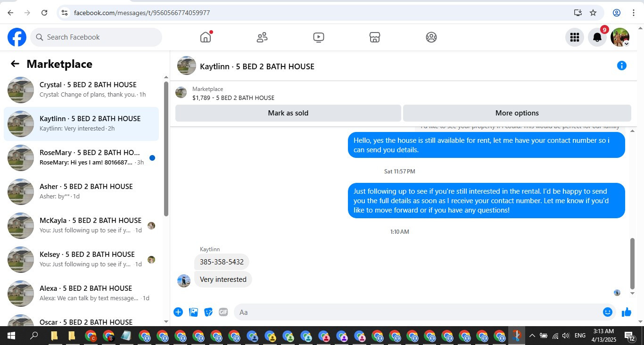The height and width of the screenshot is (345, 644).
Task: View site information icon in address bar
Action: click(65, 13)
